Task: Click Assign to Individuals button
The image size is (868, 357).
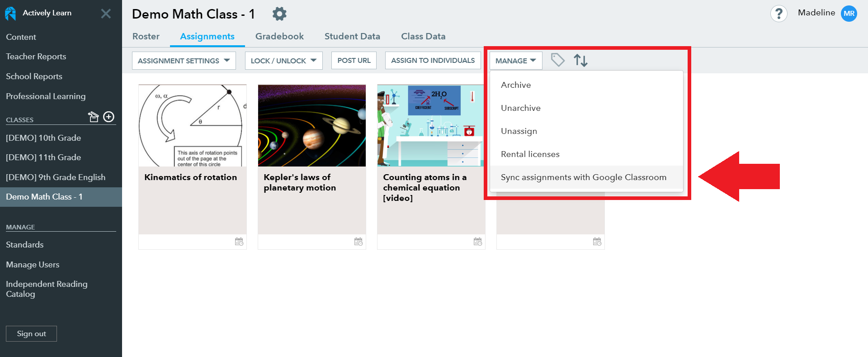Action: point(433,61)
